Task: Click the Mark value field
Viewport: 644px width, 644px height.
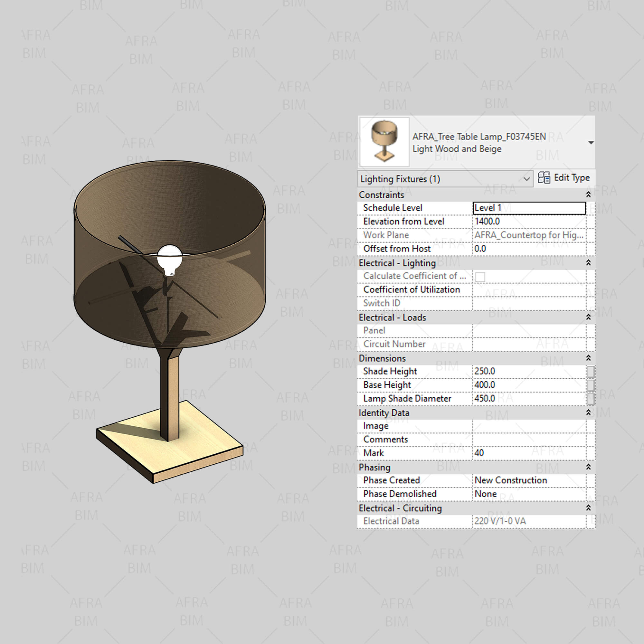Action: pyautogui.click(x=529, y=453)
